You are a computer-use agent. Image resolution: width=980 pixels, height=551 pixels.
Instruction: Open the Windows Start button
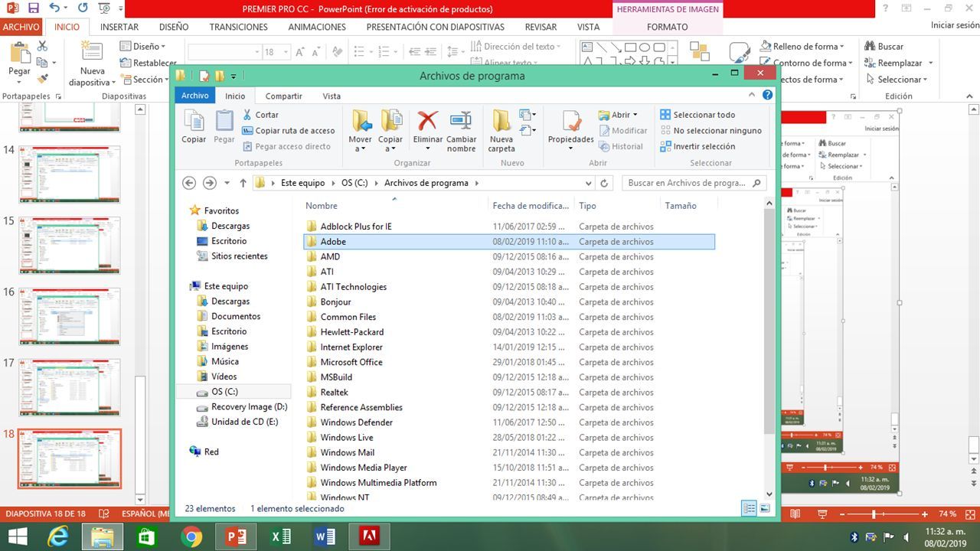[x=17, y=536]
